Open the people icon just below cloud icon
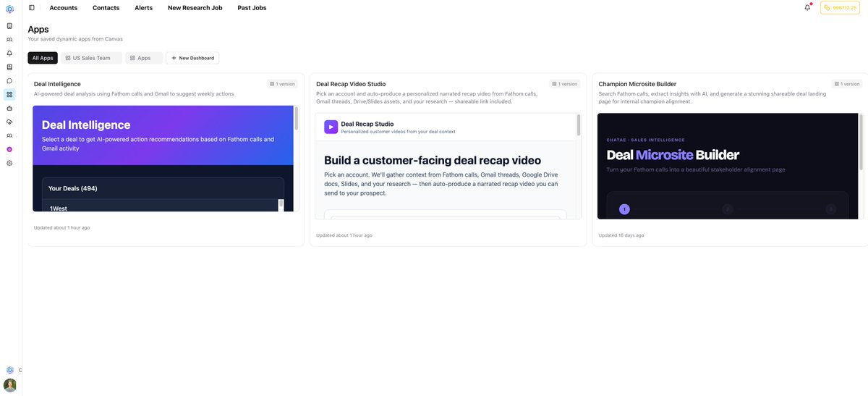This screenshot has height=396, width=868. 9,135
